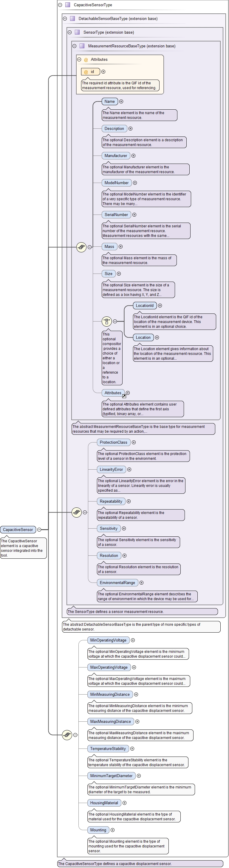Expand the TemperatureStability plus sign

coord(132,749)
